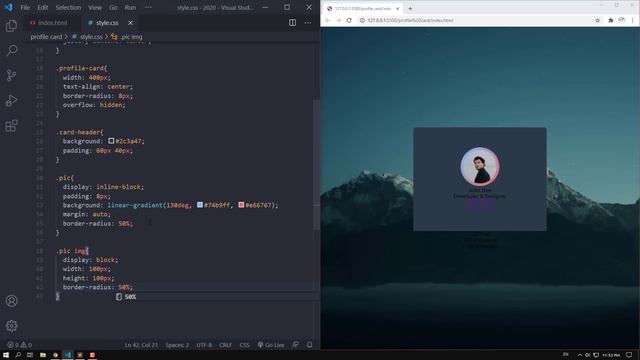Close the Chrome browser tab
This screenshot has height=360, width=640.
coord(398,8)
